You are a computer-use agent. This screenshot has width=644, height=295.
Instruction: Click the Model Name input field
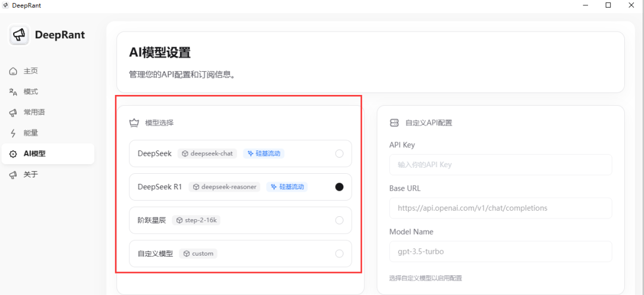pos(501,251)
